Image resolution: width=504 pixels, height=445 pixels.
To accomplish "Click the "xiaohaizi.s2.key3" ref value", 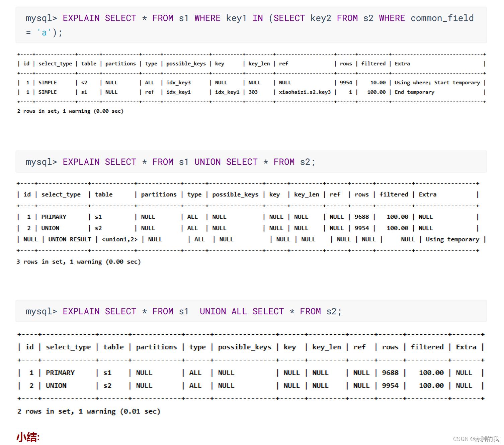I will (x=305, y=92).
